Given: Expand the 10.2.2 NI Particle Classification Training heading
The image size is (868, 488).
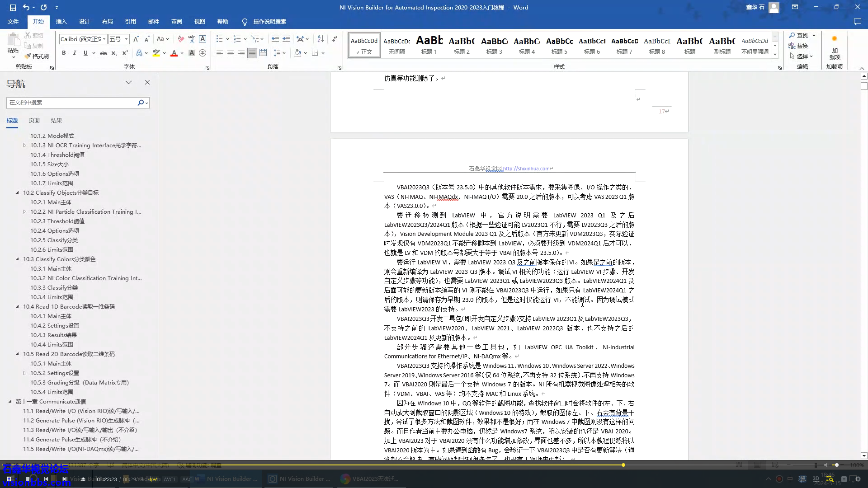Looking at the screenshot, I should pos(24,211).
